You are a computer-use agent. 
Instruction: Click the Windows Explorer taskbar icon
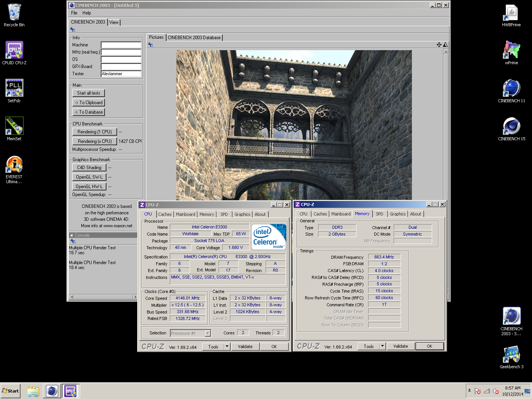[33, 391]
